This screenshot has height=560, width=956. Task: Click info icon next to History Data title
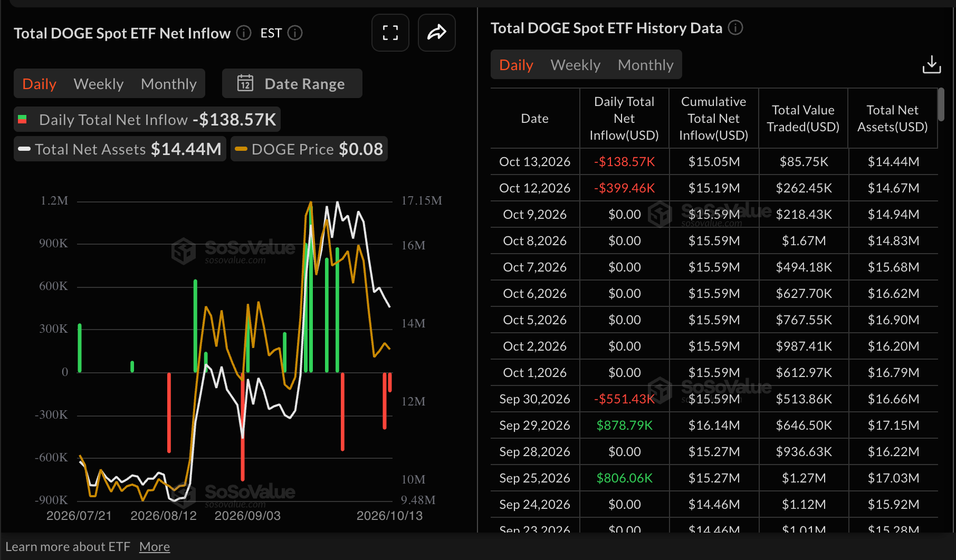click(735, 27)
